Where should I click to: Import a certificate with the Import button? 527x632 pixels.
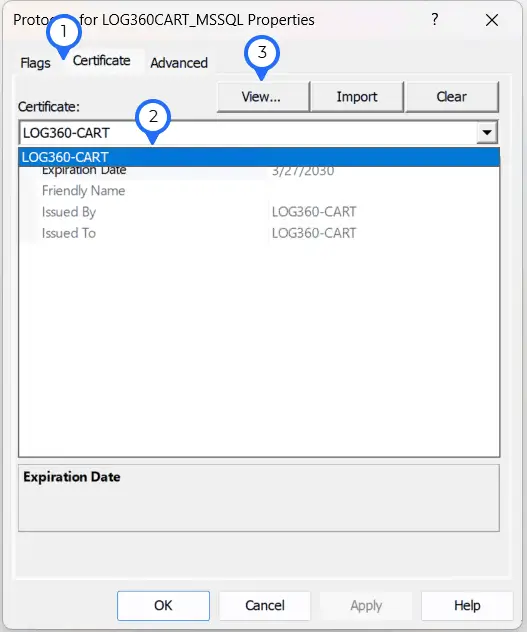pos(357,97)
